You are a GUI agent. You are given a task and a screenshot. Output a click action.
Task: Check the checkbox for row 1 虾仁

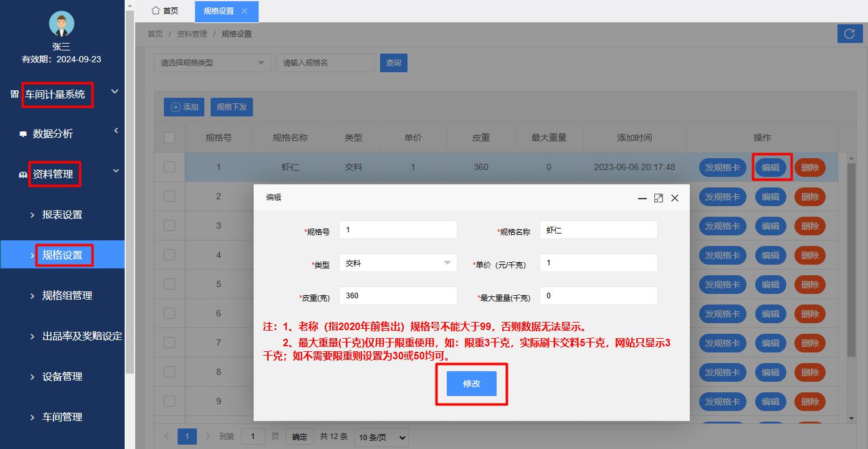pos(169,167)
